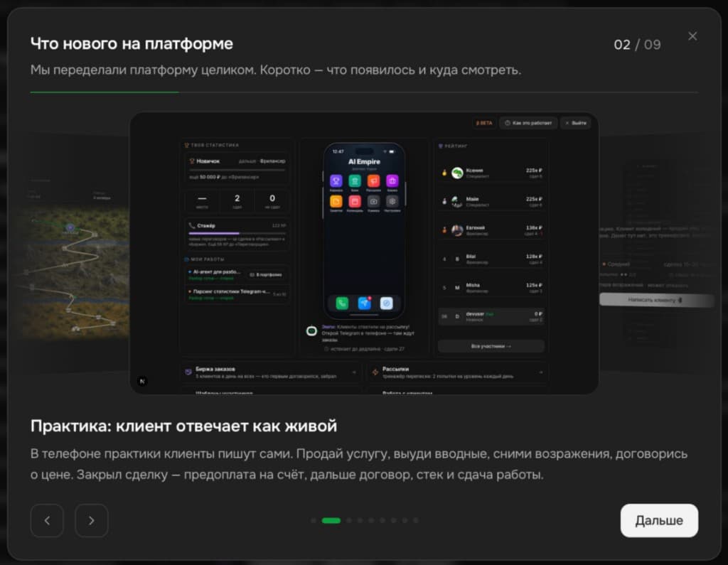The height and width of the screenshot is (565, 728).
Task: Tap the blue Telegram icon in phone dock
Action: pos(365,303)
